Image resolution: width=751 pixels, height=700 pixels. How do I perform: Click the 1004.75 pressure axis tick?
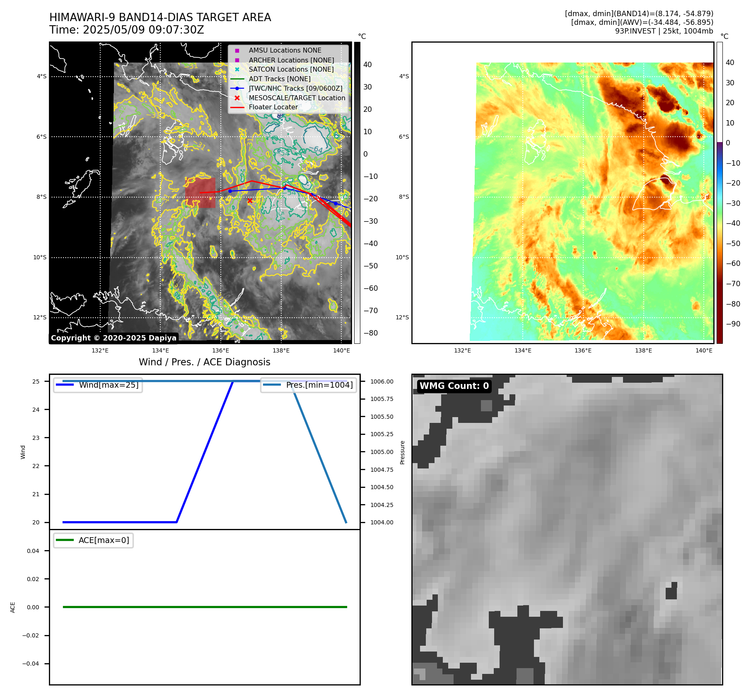click(x=382, y=470)
